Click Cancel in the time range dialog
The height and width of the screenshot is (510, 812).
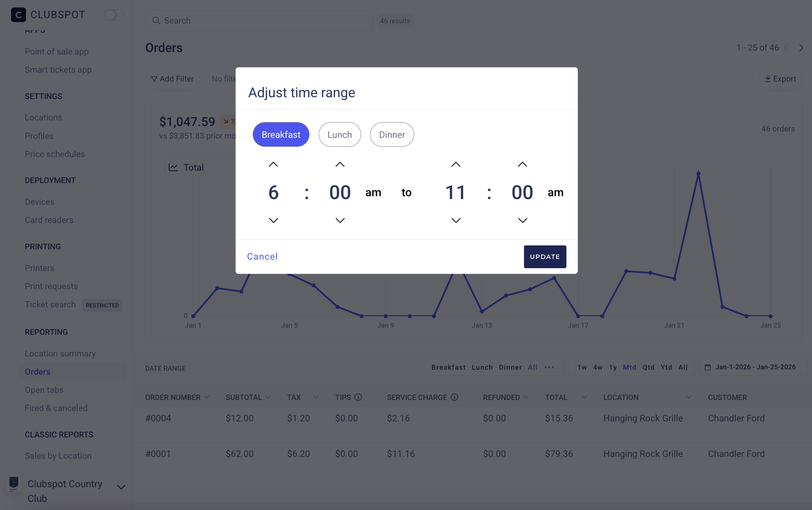[262, 256]
